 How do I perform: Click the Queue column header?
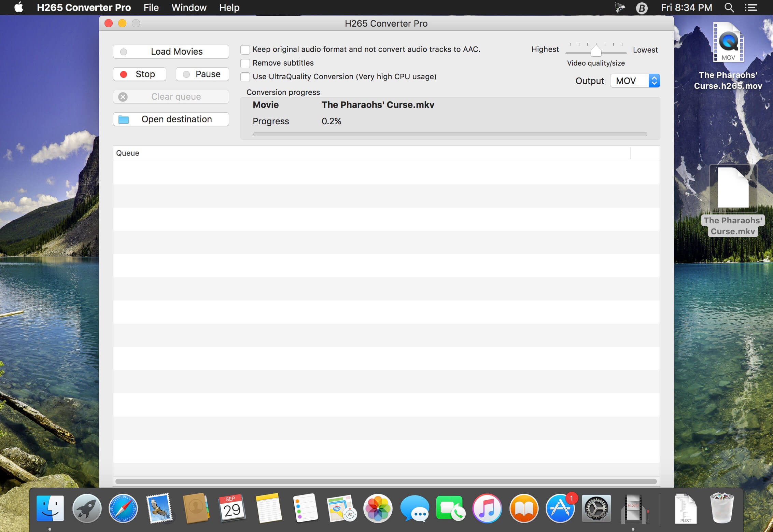pos(372,153)
